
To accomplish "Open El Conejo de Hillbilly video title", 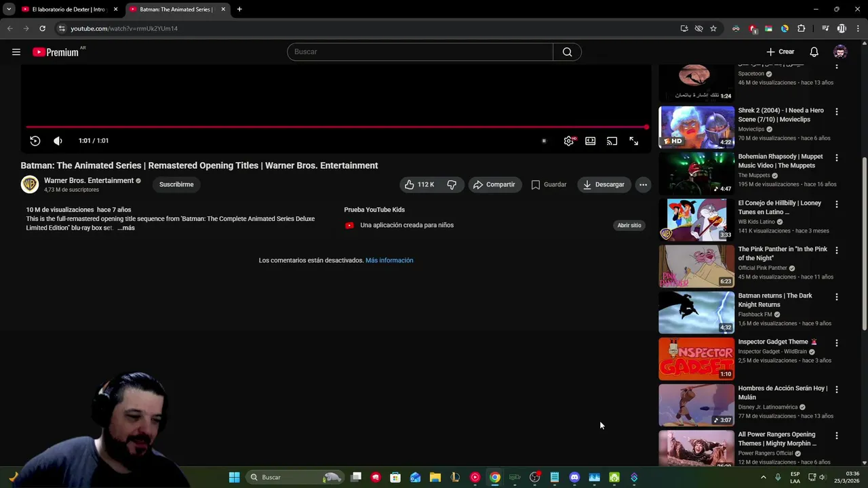I will 780,207.
